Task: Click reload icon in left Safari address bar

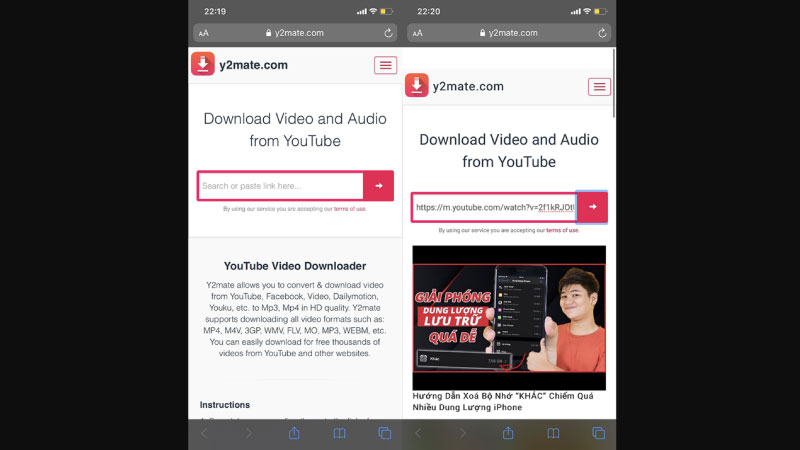Action: [388, 33]
